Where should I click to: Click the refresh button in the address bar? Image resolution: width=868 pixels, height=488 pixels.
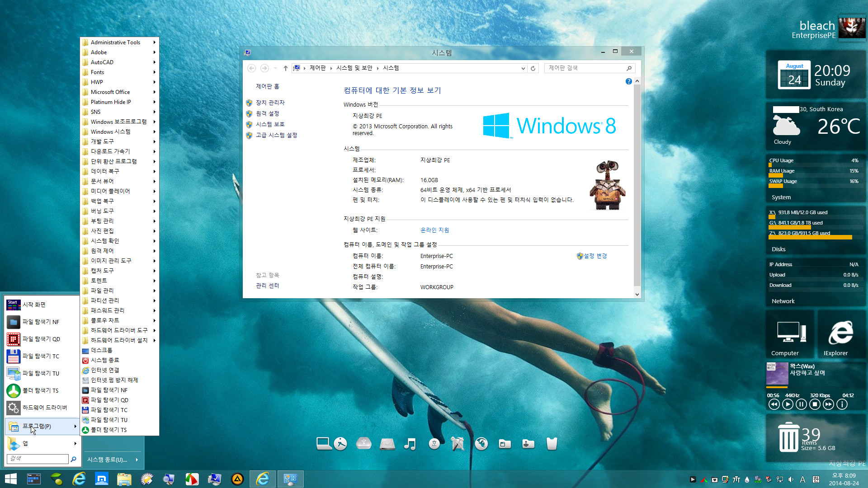[533, 68]
